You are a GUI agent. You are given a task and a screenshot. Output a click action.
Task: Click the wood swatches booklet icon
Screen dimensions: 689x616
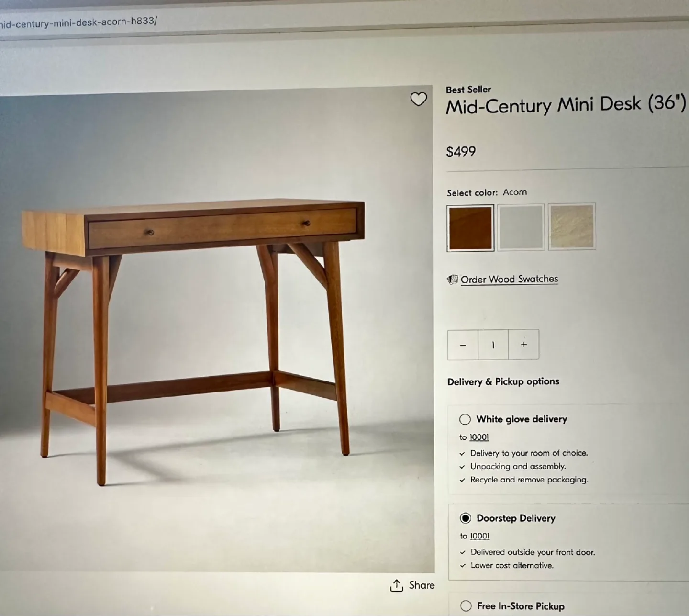click(x=452, y=280)
